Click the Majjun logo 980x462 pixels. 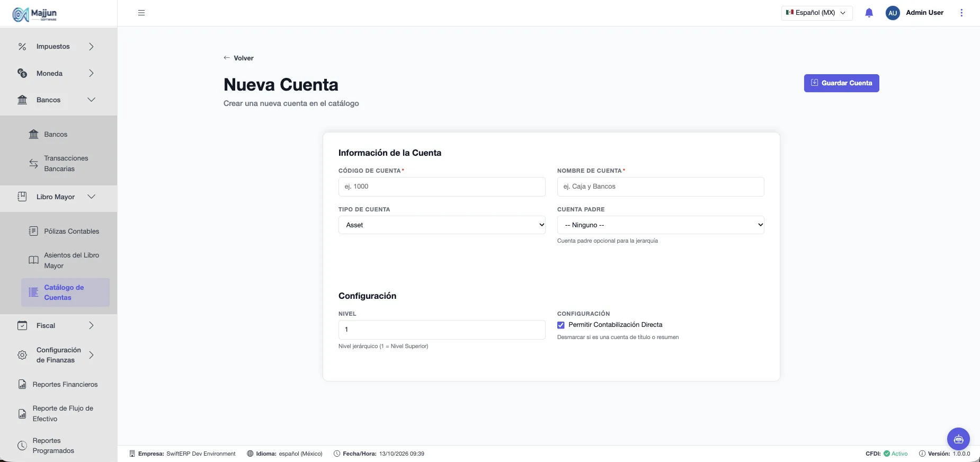[35, 14]
